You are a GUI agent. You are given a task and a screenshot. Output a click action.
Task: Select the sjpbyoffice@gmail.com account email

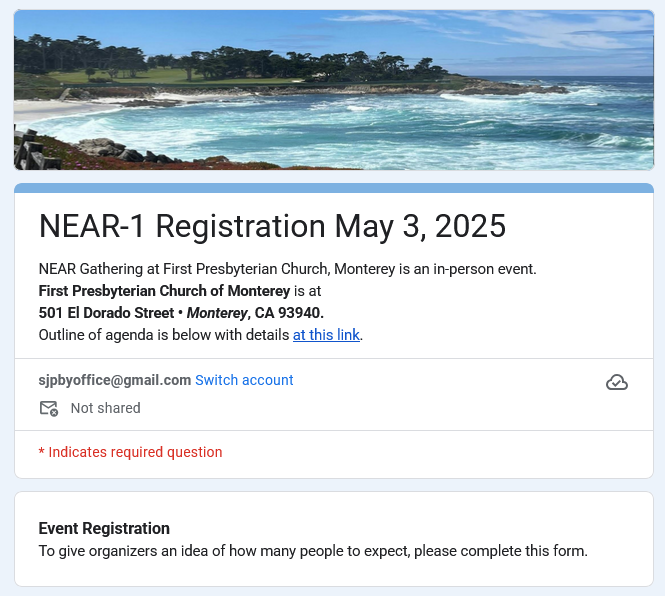pos(115,380)
